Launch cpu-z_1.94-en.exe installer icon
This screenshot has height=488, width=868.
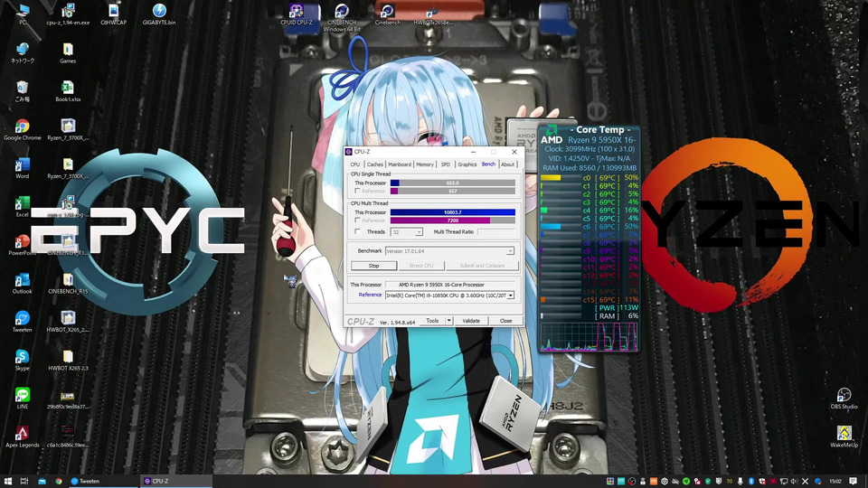(x=68, y=14)
